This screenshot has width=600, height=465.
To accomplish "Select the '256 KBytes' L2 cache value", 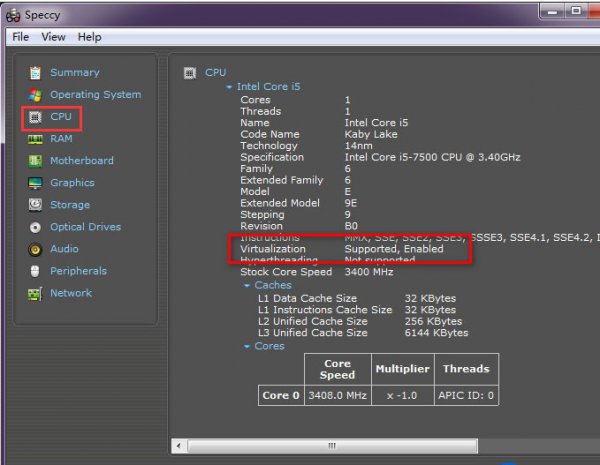I will (433, 321).
